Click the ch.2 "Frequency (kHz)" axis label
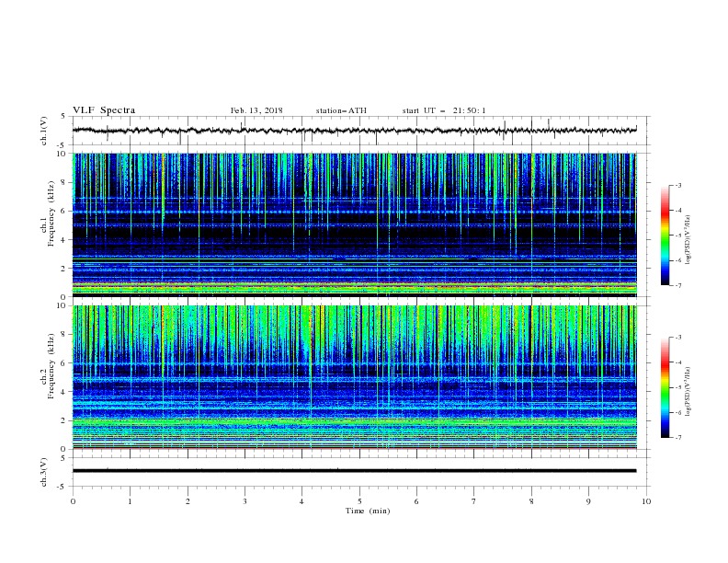 click(x=51, y=366)
